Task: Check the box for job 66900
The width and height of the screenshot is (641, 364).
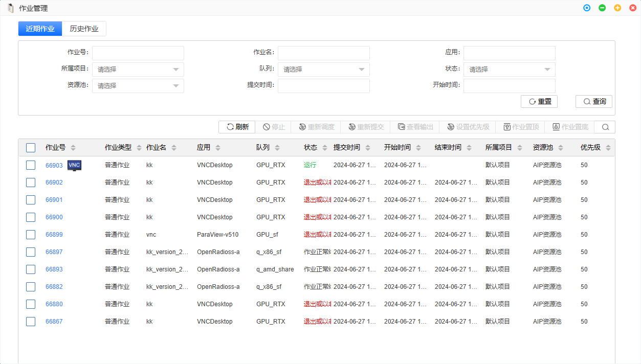Action: coord(31,217)
